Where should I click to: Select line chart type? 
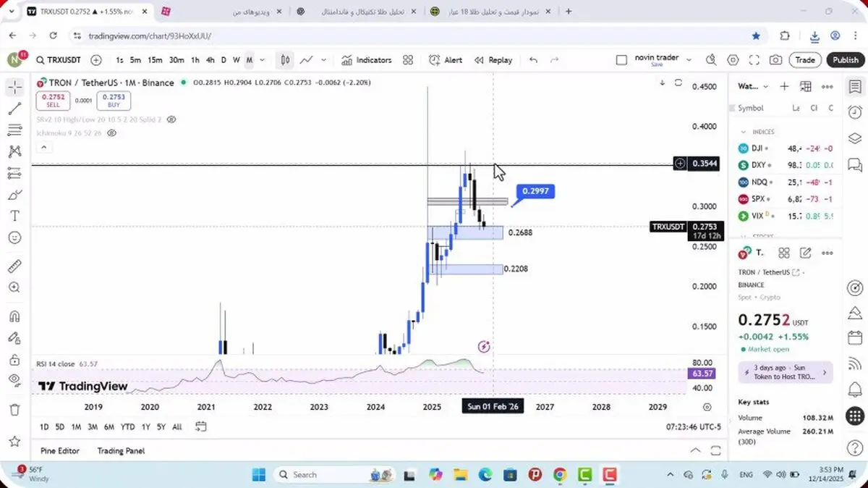307,60
